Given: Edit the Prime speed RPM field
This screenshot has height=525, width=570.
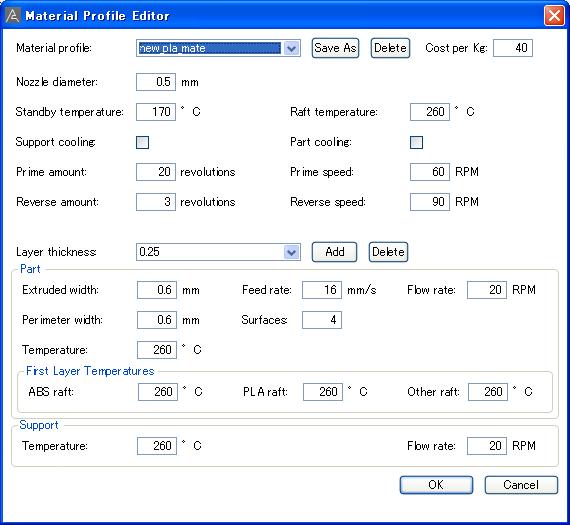Looking at the screenshot, I should pos(430,172).
